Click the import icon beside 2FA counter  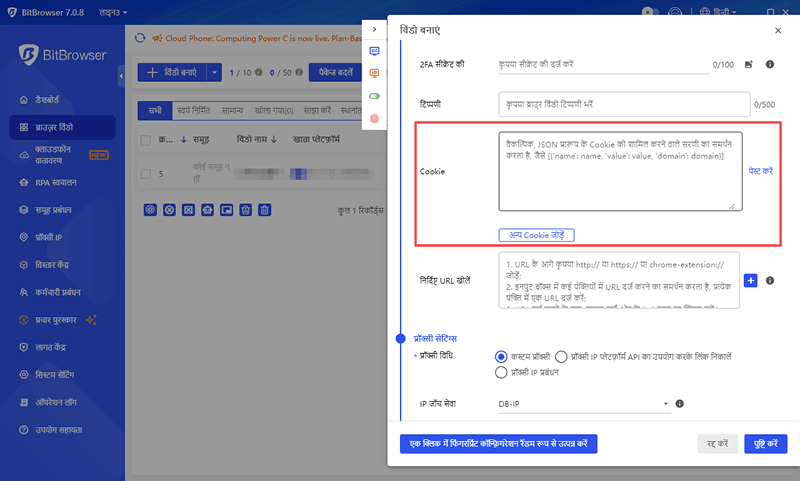(748, 65)
